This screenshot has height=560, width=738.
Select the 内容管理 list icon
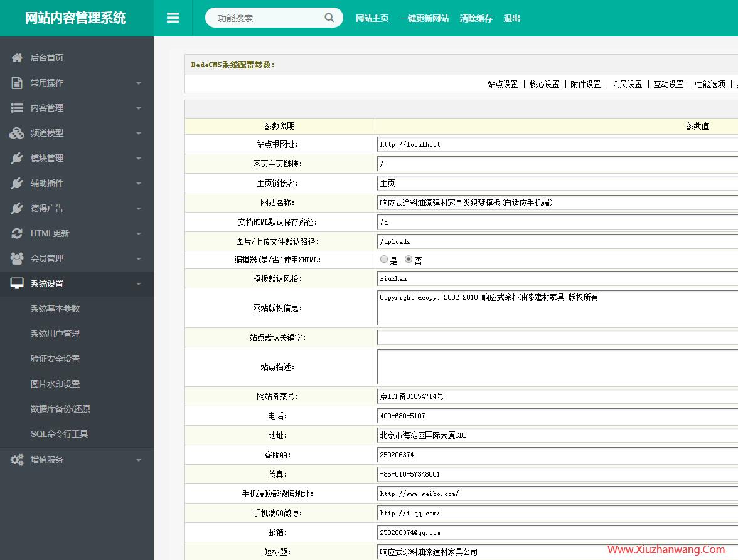17,107
